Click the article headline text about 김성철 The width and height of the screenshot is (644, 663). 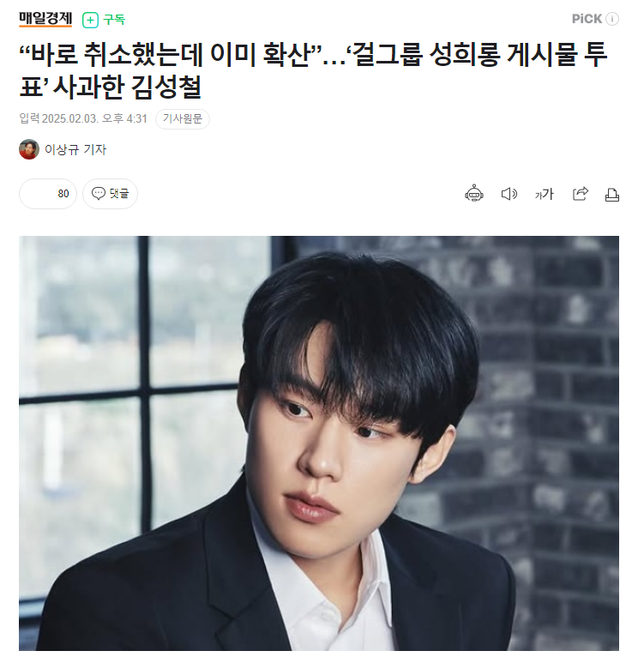(x=313, y=70)
